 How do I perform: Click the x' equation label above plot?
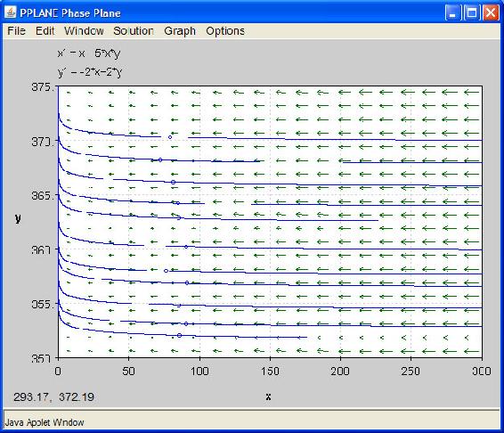89,53
